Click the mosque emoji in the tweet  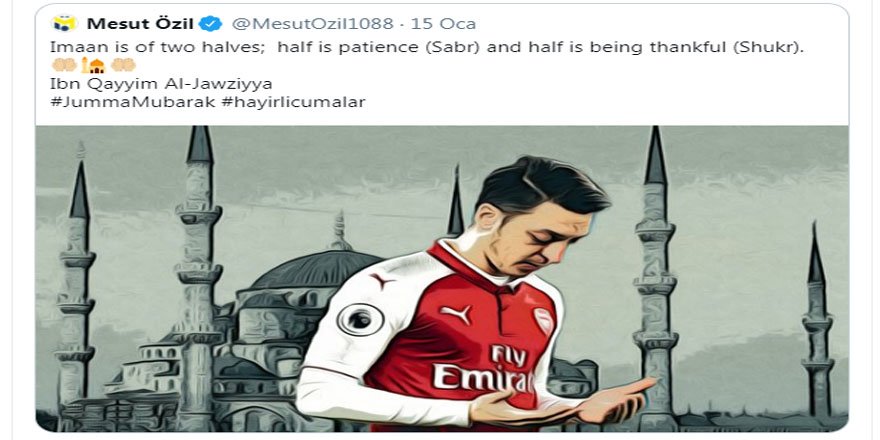[93, 66]
